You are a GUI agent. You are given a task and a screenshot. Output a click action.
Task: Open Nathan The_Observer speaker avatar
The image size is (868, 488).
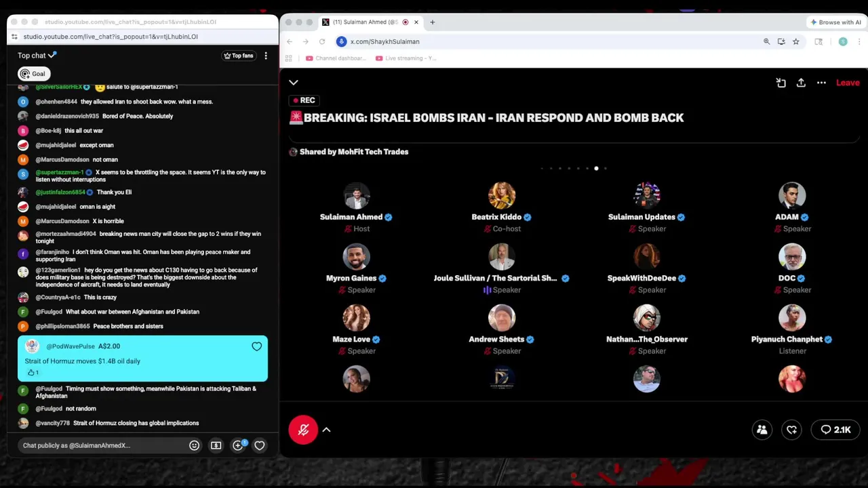(647, 318)
